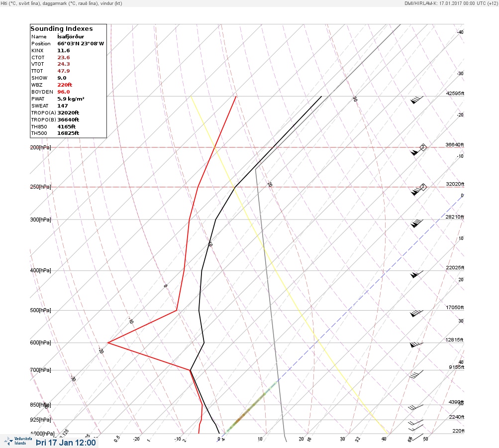The width and height of the screenshot is (499, 448).
Task: Click the wind barb at 300 hPa level
Action: click(x=417, y=223)
